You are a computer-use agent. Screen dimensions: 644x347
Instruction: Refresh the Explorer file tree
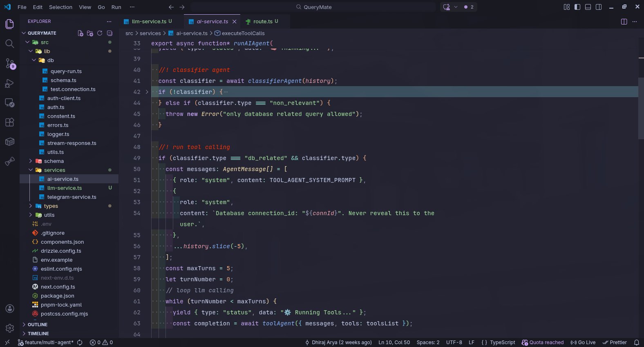pos(100,33)
